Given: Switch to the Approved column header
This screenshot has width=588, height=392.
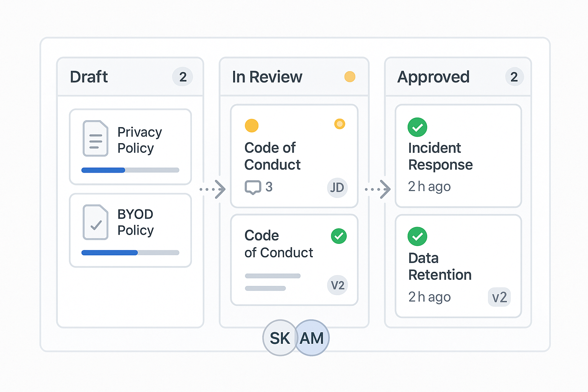Looking at the screenshot, I should 433,77.
